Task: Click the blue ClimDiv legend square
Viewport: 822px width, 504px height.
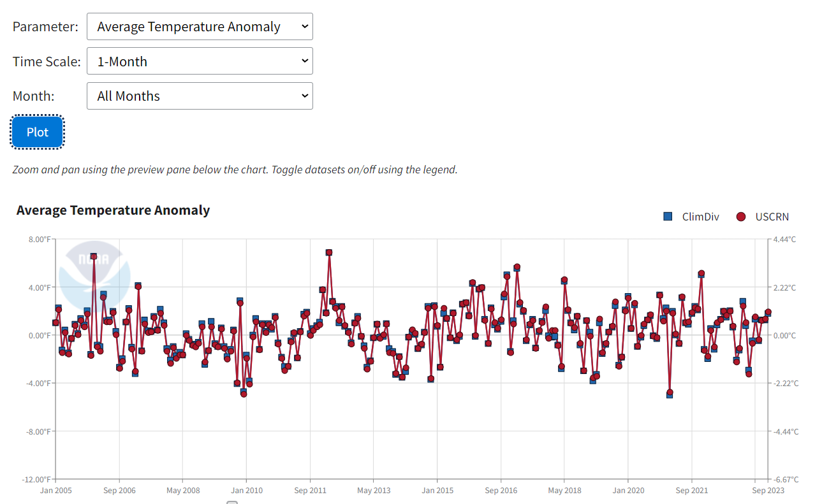Action: click(x=668, y=217)
